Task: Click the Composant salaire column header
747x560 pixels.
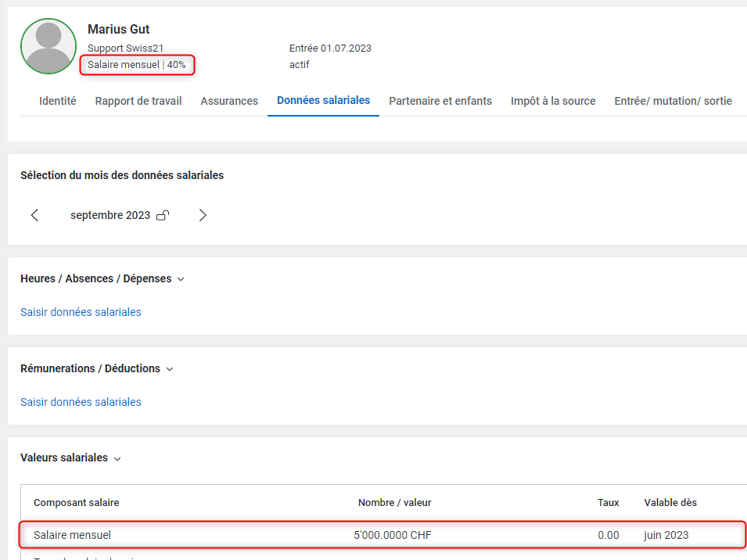Action: point(76,502)
